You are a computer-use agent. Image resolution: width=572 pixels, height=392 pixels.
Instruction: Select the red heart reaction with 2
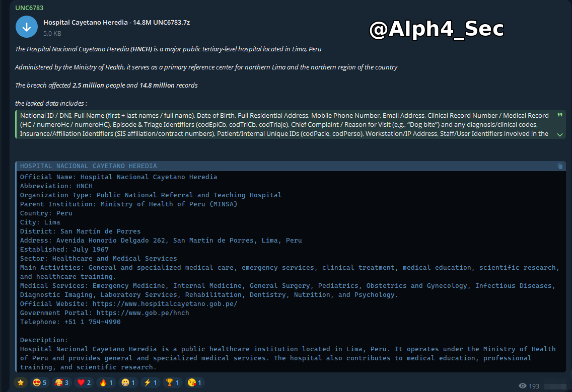point(84,382)
